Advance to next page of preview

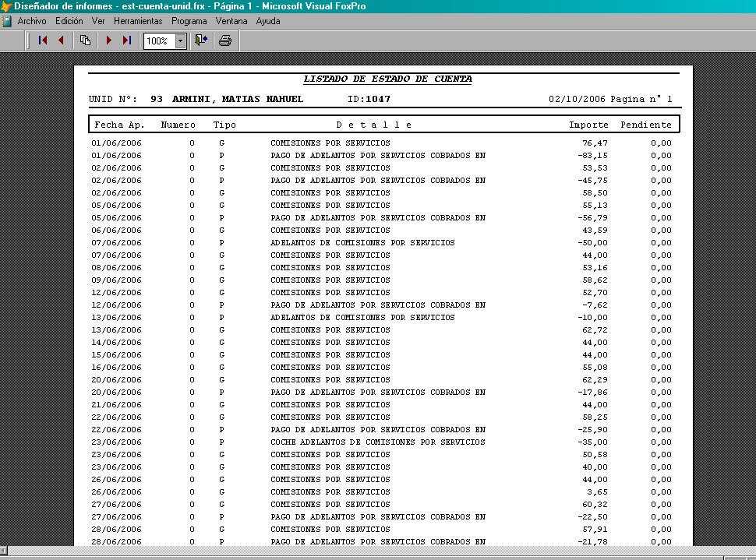tap(108, 41)
